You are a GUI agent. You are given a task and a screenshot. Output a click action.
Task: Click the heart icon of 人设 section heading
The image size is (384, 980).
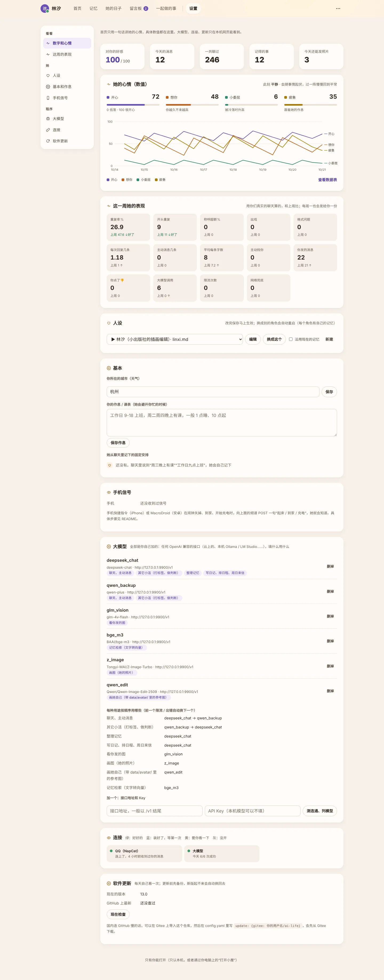pos(109,323)
